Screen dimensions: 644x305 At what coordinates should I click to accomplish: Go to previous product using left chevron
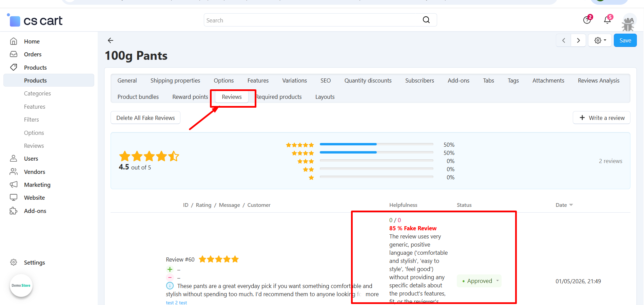[x=564, y=40]
